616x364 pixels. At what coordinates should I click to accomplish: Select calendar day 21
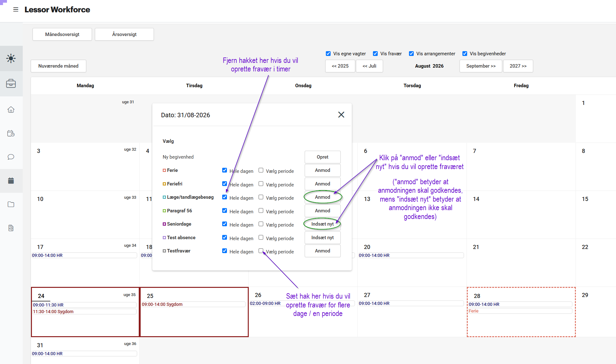pos(521,263)
